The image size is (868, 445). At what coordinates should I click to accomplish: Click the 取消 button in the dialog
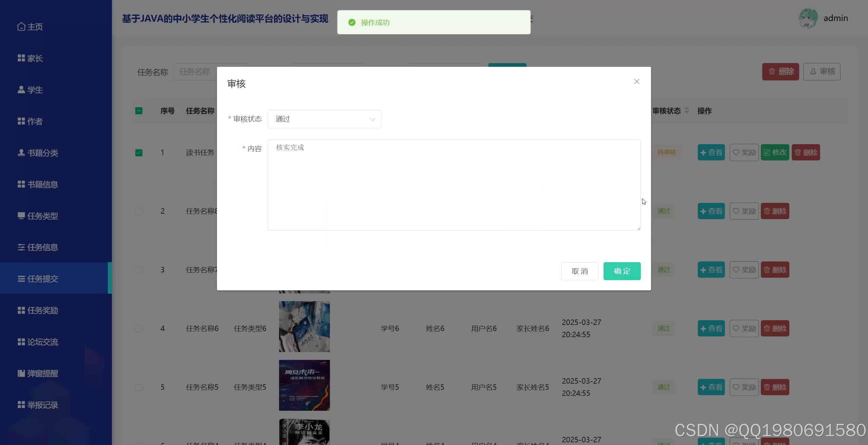579,271
